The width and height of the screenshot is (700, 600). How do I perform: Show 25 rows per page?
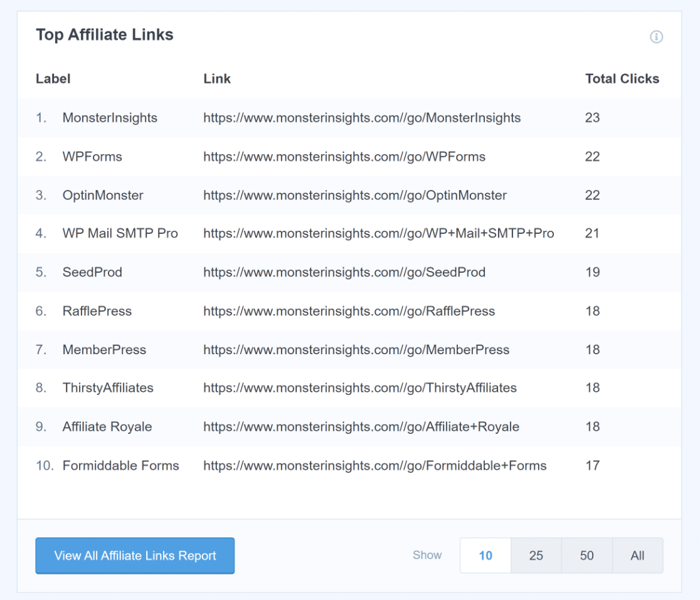[x=536, y=555]
